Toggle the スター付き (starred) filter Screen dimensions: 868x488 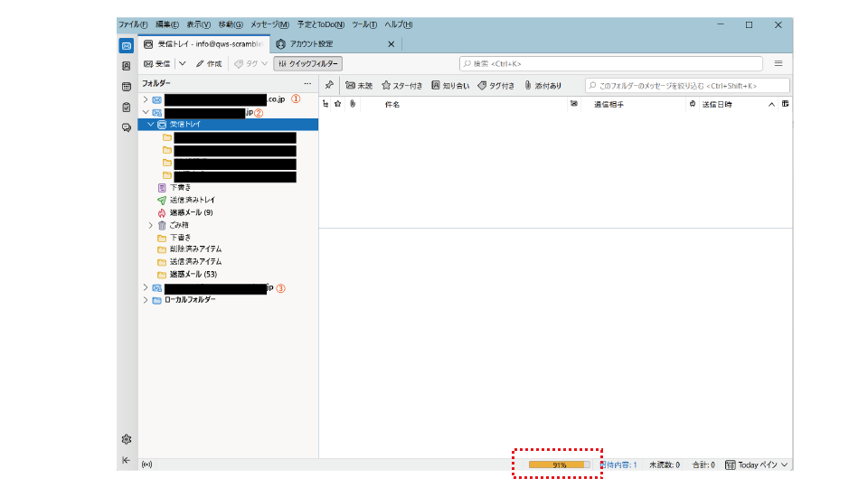coord(401,86)
